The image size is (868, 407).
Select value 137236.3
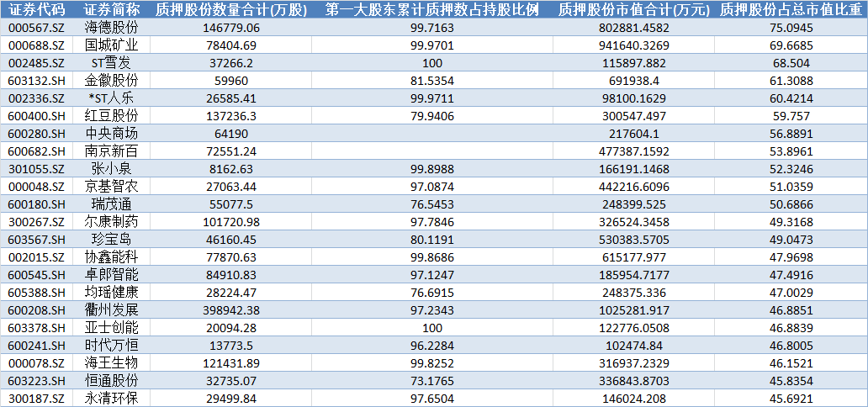(231, 116)
